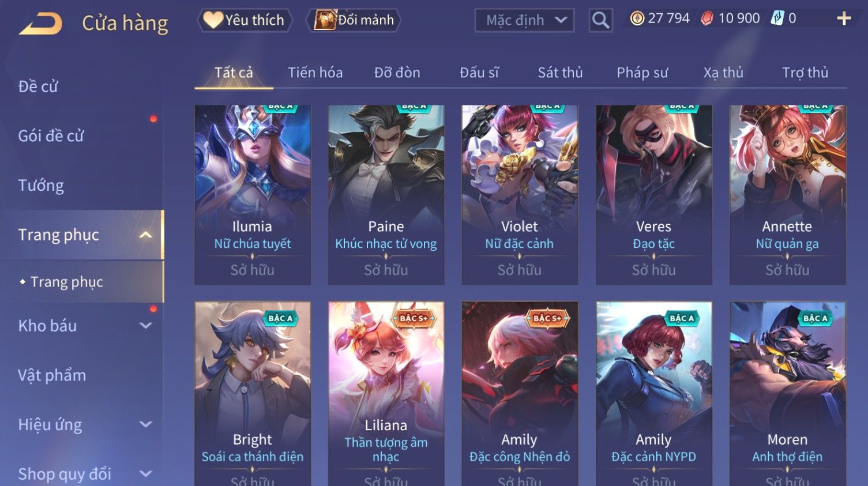
Task: Add currency with the plus icon
Action: coord(844,19)
